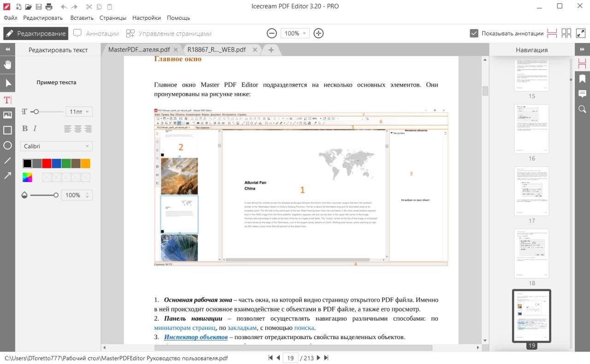Activate the Редактирование mode button
Image resolution: width=590 pixels, height=364 pixels.
(x=35, y=34)
